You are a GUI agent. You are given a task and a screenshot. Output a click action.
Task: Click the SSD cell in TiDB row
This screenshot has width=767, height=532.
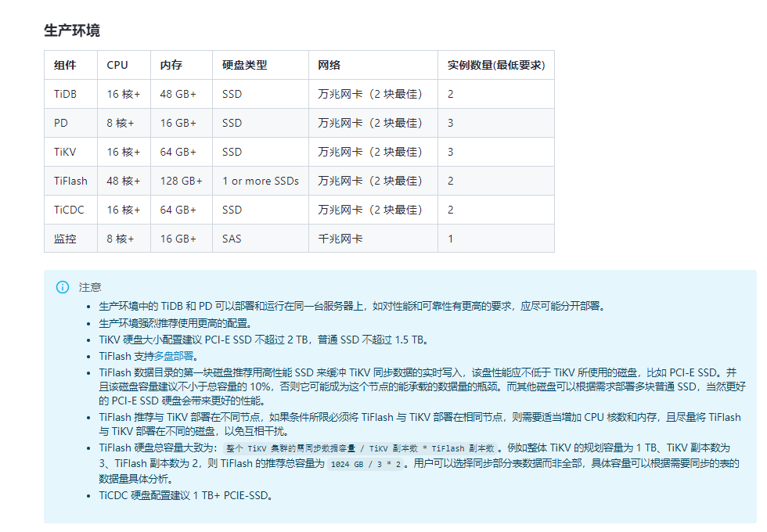[260, 94]
